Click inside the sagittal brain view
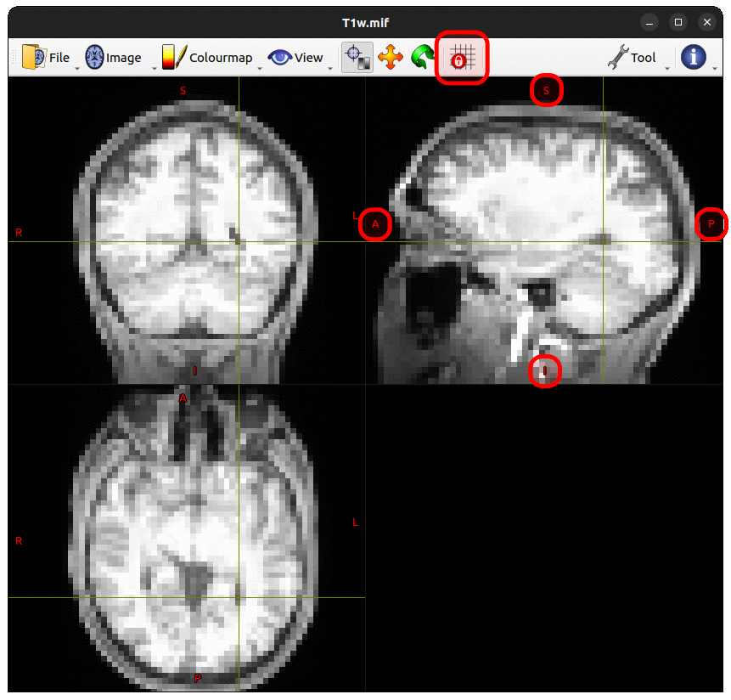 (x=544, y=230)
